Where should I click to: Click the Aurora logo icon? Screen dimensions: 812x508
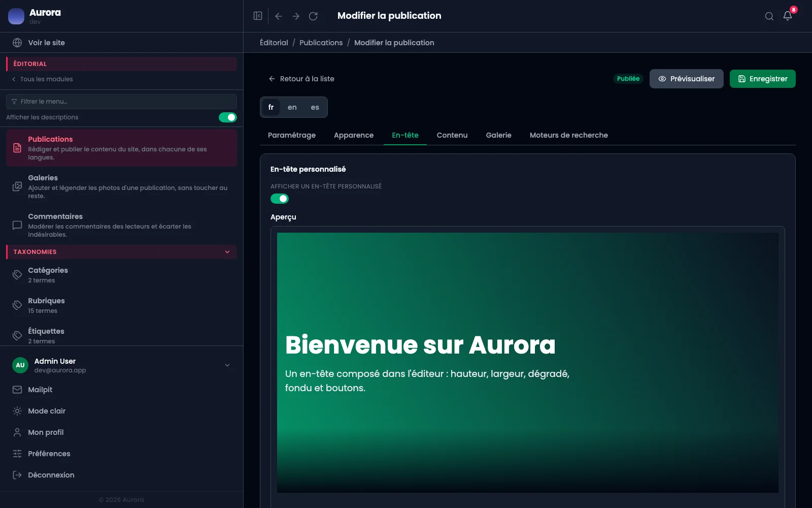(16, 16)
